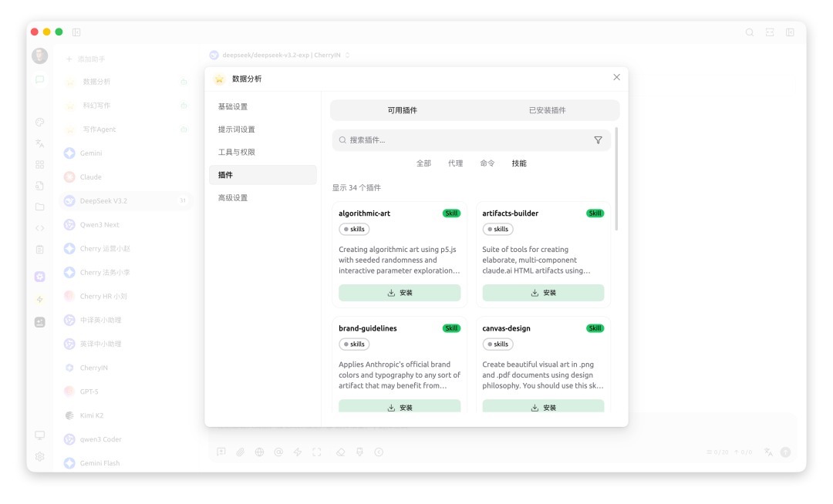Open the paintings palette icon in sidebar
The width and height of the screenshot is (833, 504).
click(x=40, y=122)
